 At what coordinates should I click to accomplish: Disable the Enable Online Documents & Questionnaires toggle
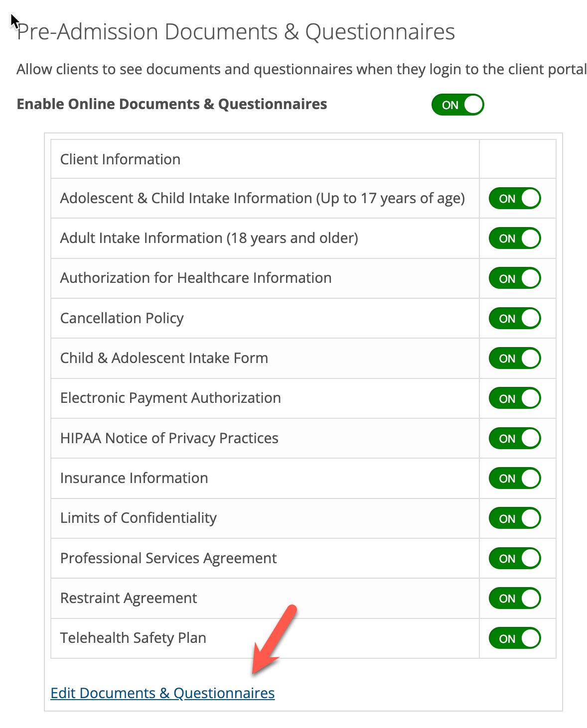pyautogui.click(x=457, y=105)
